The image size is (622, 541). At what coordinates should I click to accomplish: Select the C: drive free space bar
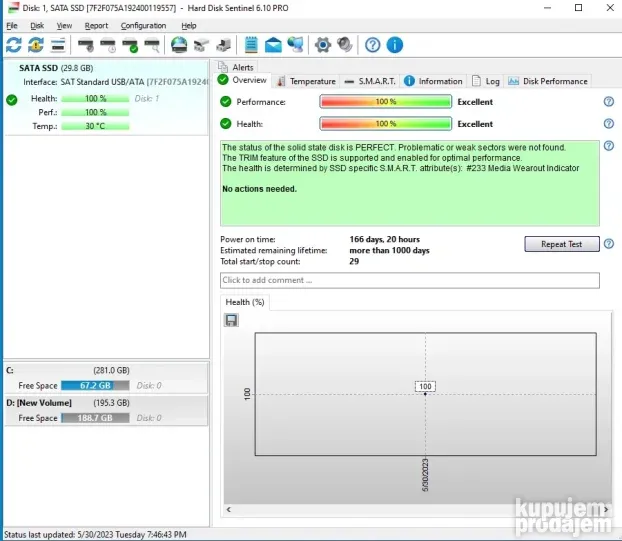(x=94, y=385)
